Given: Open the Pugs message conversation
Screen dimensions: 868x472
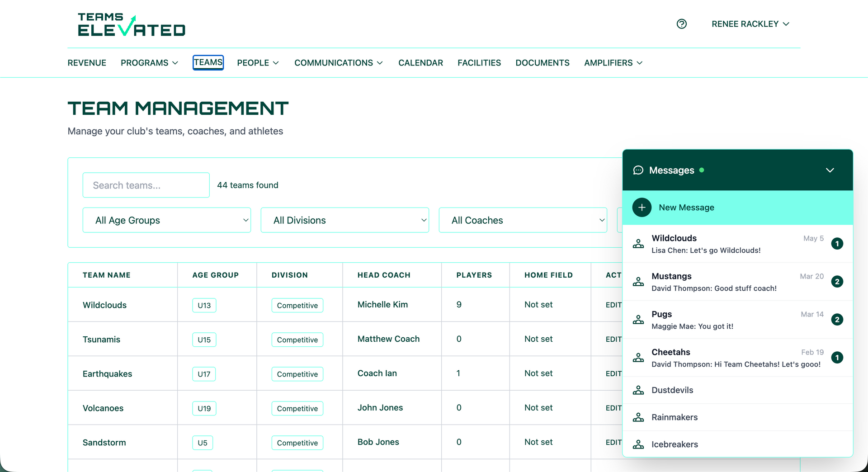Looking at the screenshot, I should click(x=737, y=320).
